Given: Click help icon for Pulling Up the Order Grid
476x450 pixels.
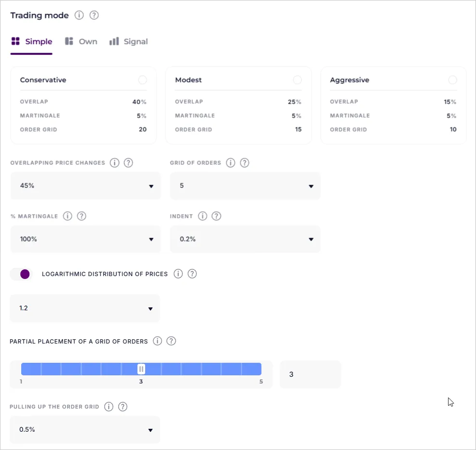Looking at the screenshot, I should click(x=122, y=407).
